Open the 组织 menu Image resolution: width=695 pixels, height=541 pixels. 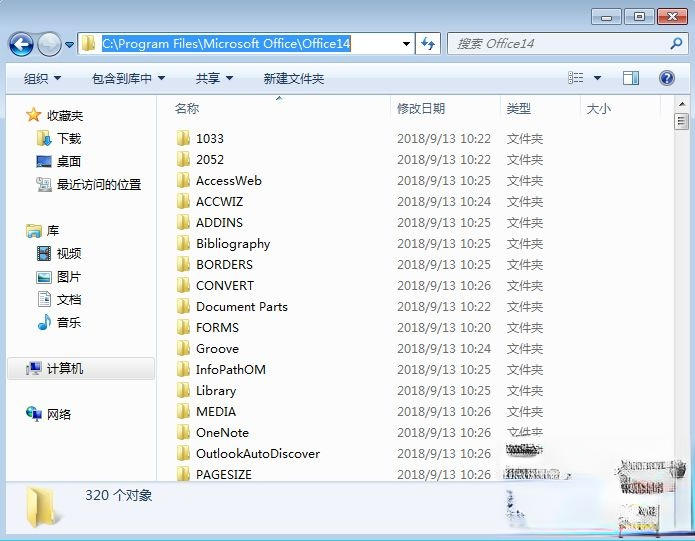(43, 78)
